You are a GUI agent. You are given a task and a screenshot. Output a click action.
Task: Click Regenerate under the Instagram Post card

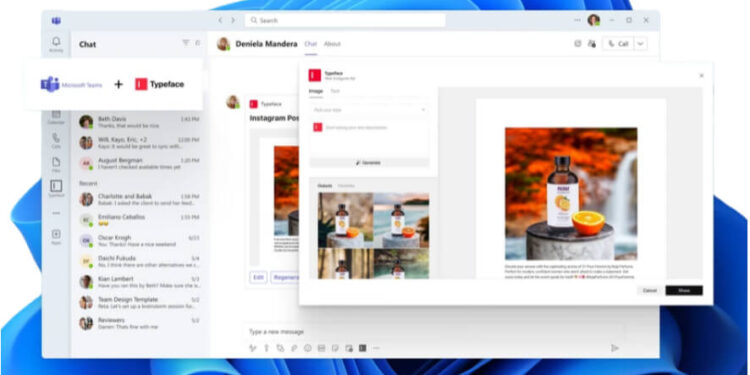tap(285, 277)
